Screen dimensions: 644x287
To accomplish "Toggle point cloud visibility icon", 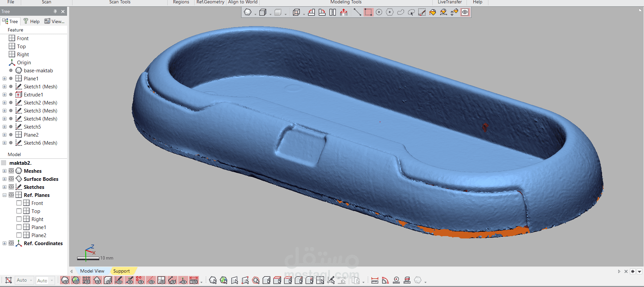I will (87, 280).
